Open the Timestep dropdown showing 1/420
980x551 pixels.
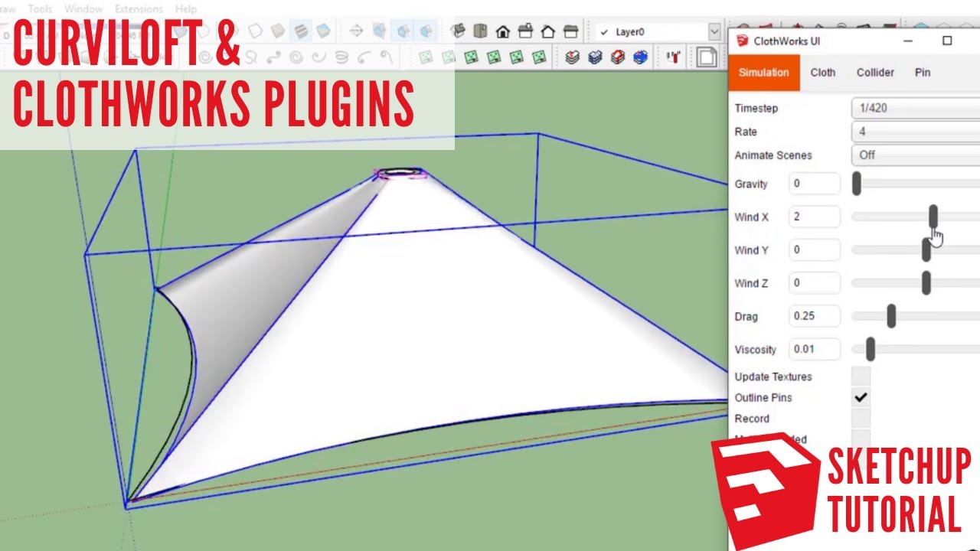pos(916,108)
